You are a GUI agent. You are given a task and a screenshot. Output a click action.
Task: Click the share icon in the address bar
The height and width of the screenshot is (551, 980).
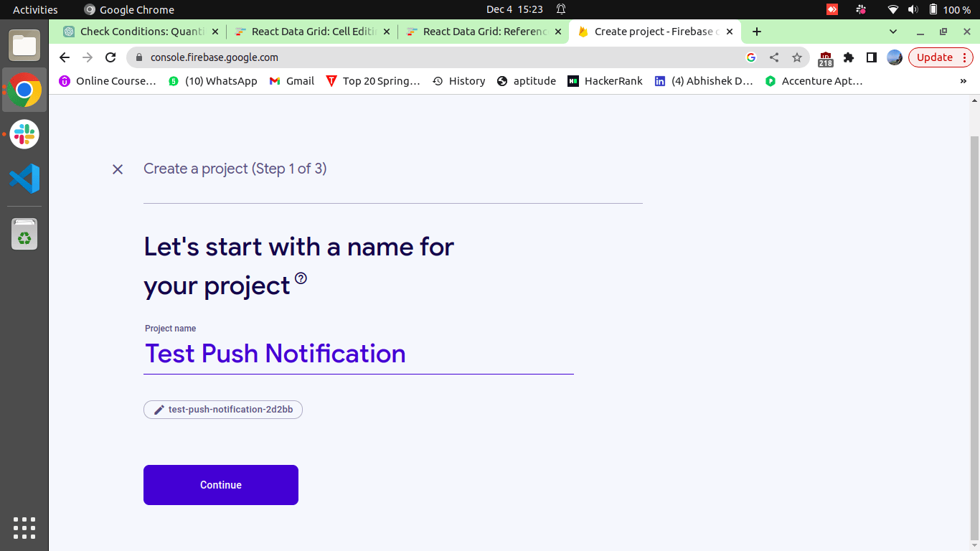click(774, 57)
